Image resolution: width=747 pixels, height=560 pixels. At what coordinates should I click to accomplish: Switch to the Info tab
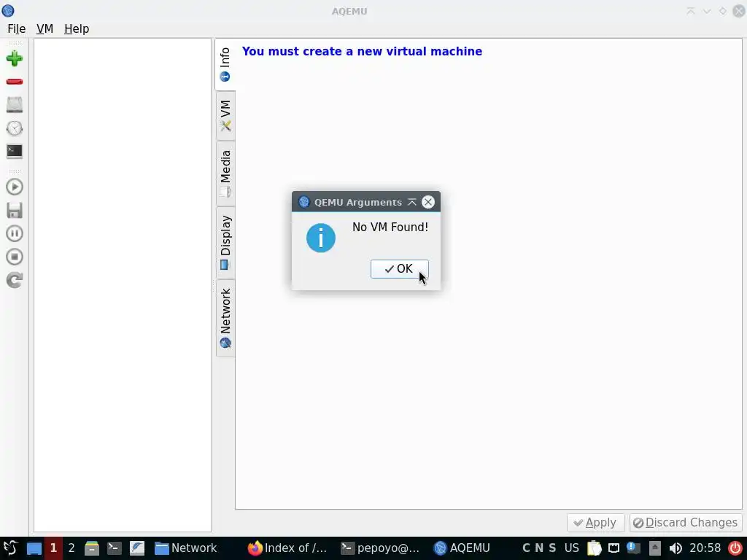[225, 64]
